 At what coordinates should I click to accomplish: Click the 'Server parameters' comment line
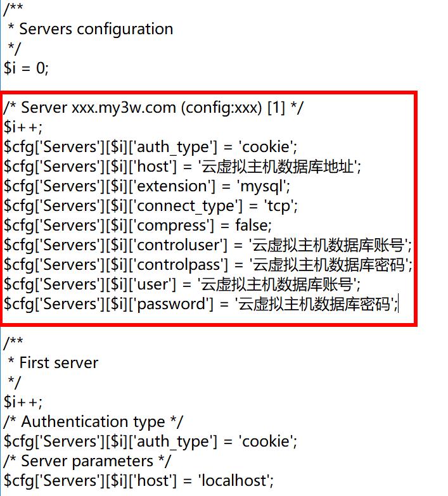[x=87, y=461]
